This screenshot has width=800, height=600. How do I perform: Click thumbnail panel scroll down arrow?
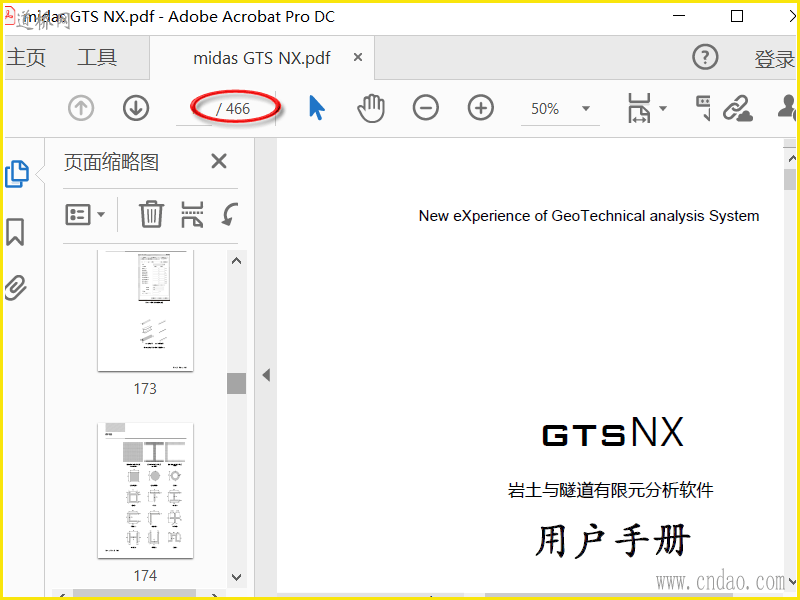point(236,577)
